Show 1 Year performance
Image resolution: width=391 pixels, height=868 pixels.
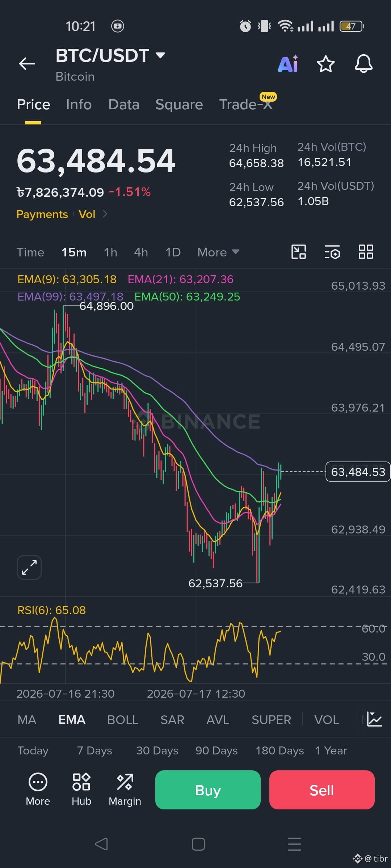tap(331, 750)
